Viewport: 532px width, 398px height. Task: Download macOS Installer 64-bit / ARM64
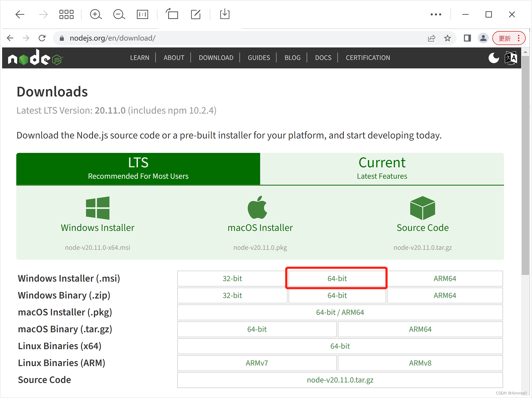point(340,312)
